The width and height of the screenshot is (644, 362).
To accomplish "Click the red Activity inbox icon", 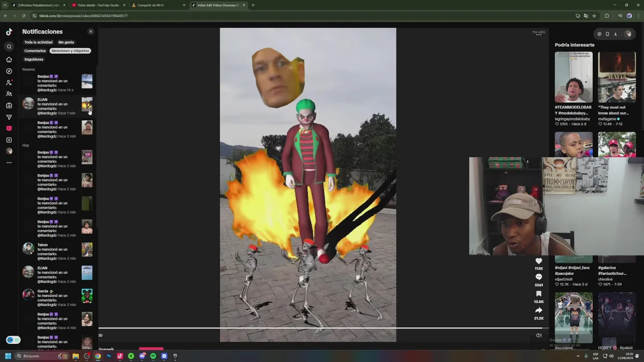I will click(x=9, y=129).
